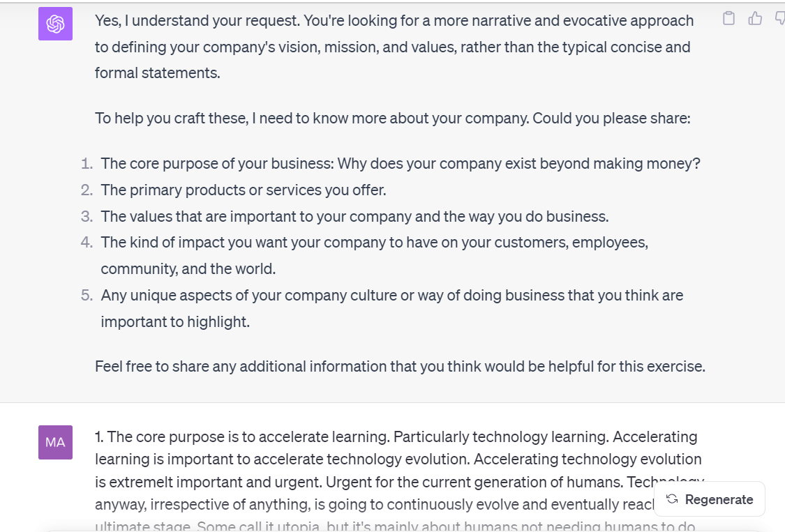
Task: Click the question "Could you please share:"
Action: pyautogui.click(x=611, y=119)
